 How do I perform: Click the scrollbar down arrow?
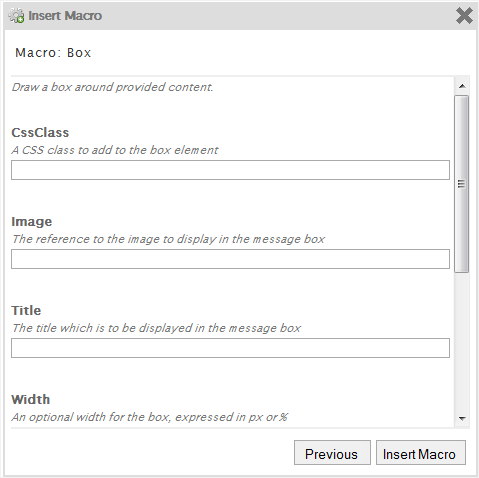click(x=462, y=418)
